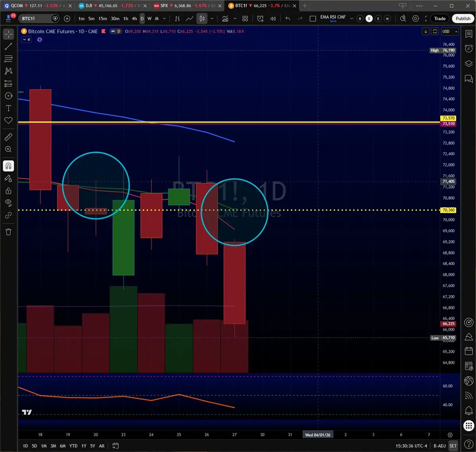Screen dimensions: 476x452
Task: Open the XABCD patterns tool
Action: 8,71
